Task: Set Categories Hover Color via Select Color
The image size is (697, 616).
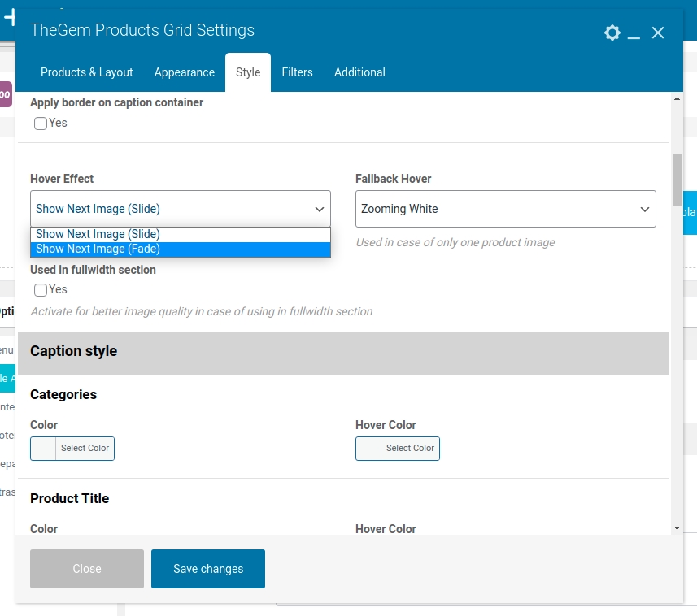Action: (398, 449)
